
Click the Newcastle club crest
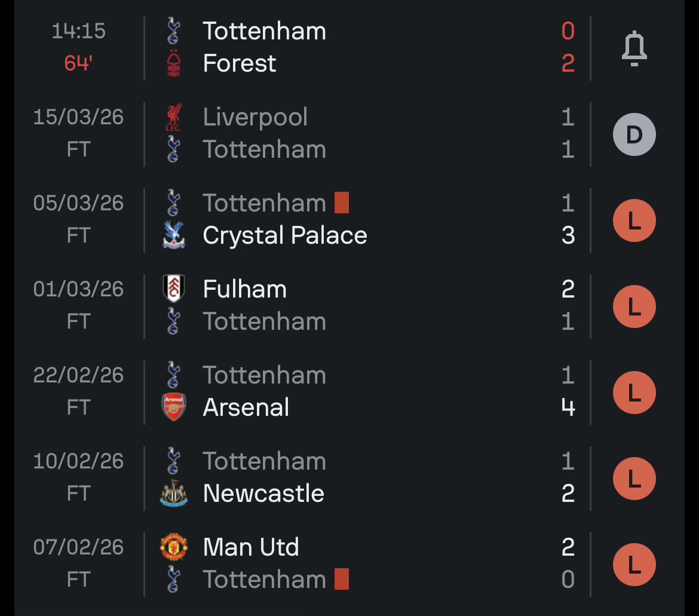(x=174, y=494)
